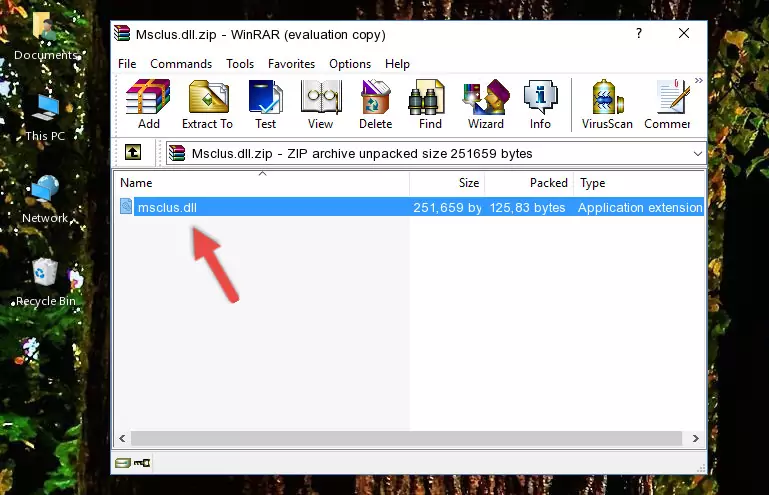769x495 pixels.
Task: Sort by Size column header
Action: click(447, 183)
